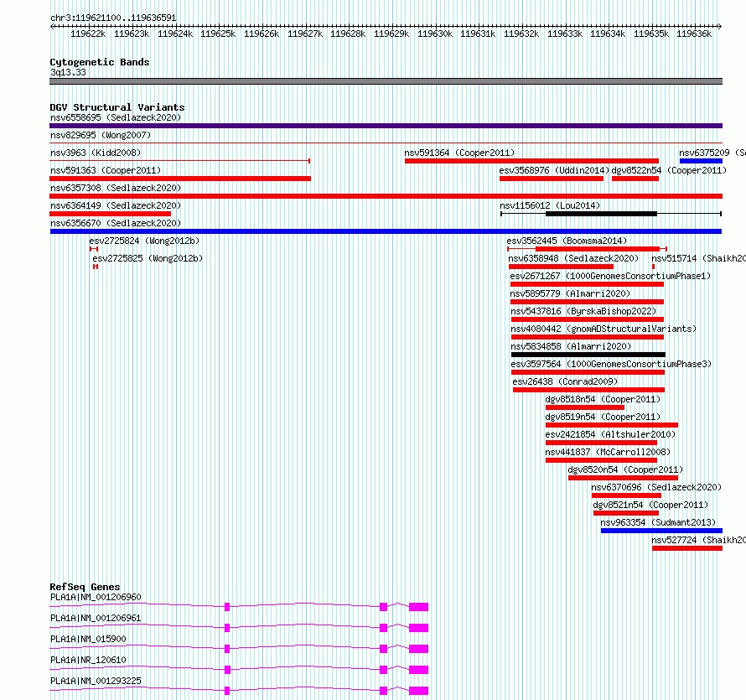Select the nsv591364 (Cooper2011) red bar
Image resolution: width=746 pixels, height=700 pixels.
point(531,161)
